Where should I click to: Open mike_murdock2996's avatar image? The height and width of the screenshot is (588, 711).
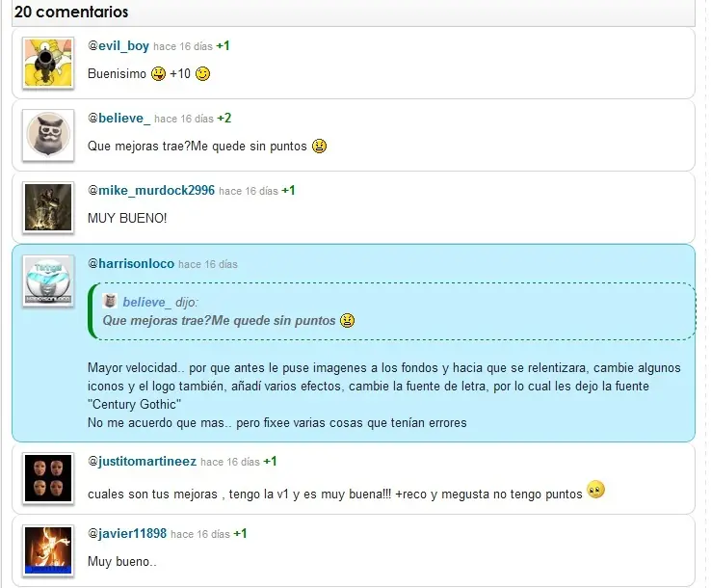point(48,207)
